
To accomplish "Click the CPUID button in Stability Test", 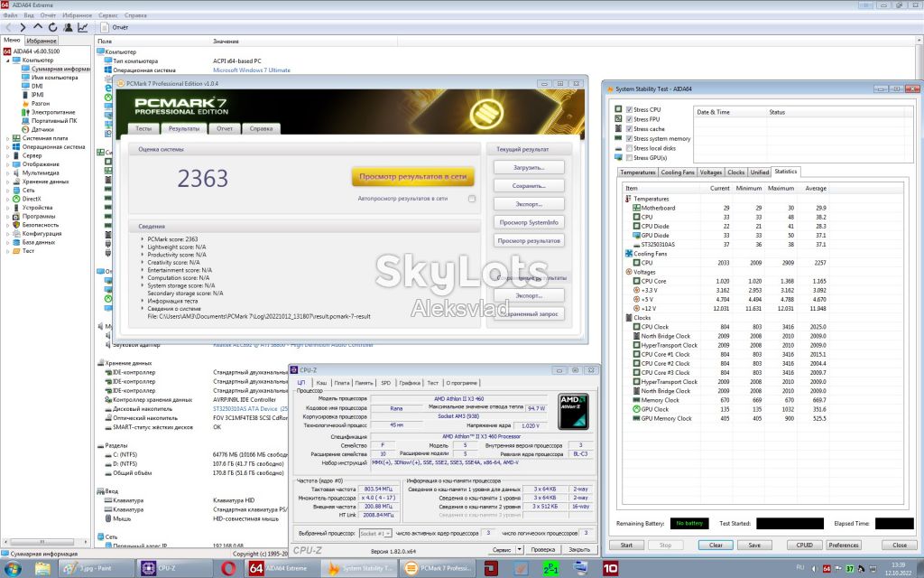I will coord(804,545).
